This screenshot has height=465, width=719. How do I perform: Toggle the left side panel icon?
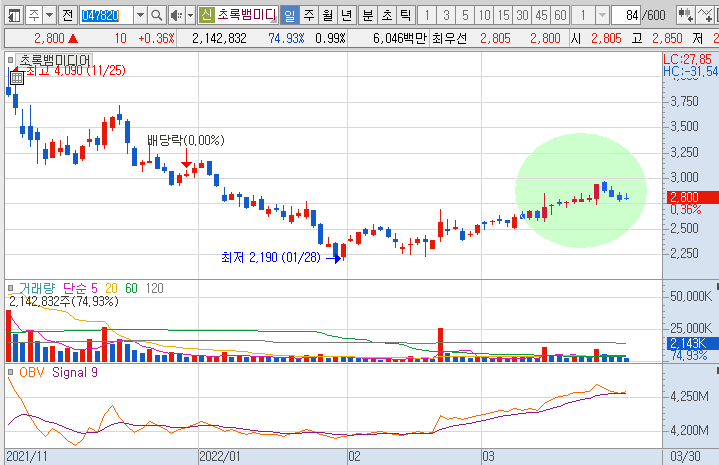(x=14, y=16)
